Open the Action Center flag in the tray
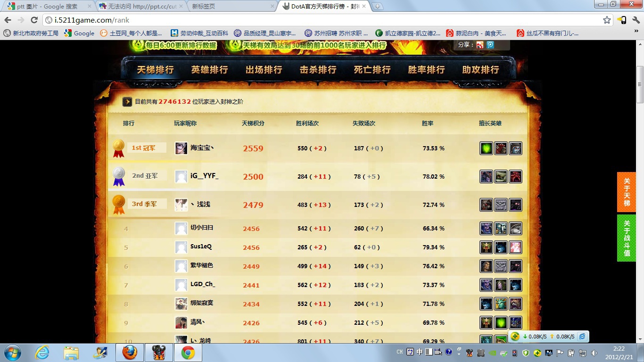This screenshot has width=644, height=362. [x=561, y=353]
